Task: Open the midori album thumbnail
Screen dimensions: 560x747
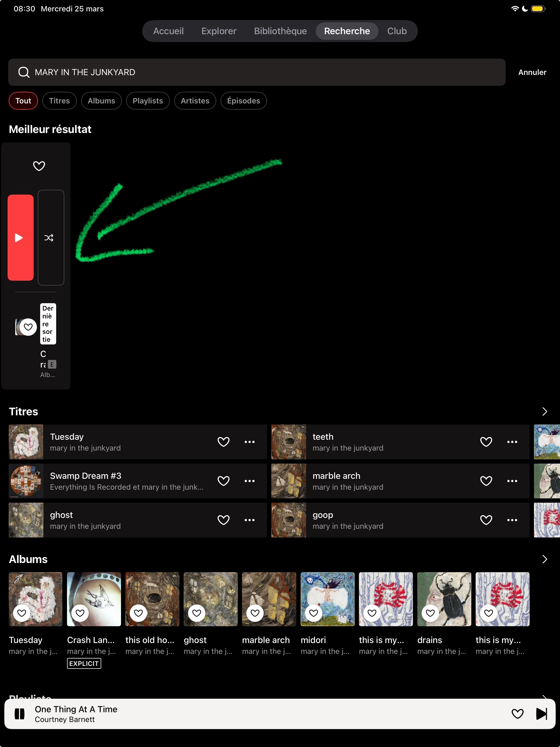Action: pos(327,599)
